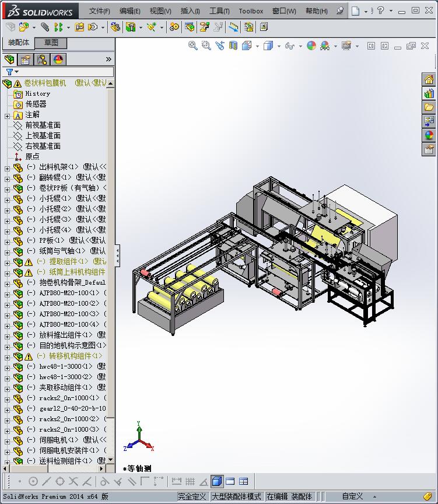Expand the 提取组件<1> tree node
The width and height of the screenshot is (438, 504).
[x=8, y=263]
